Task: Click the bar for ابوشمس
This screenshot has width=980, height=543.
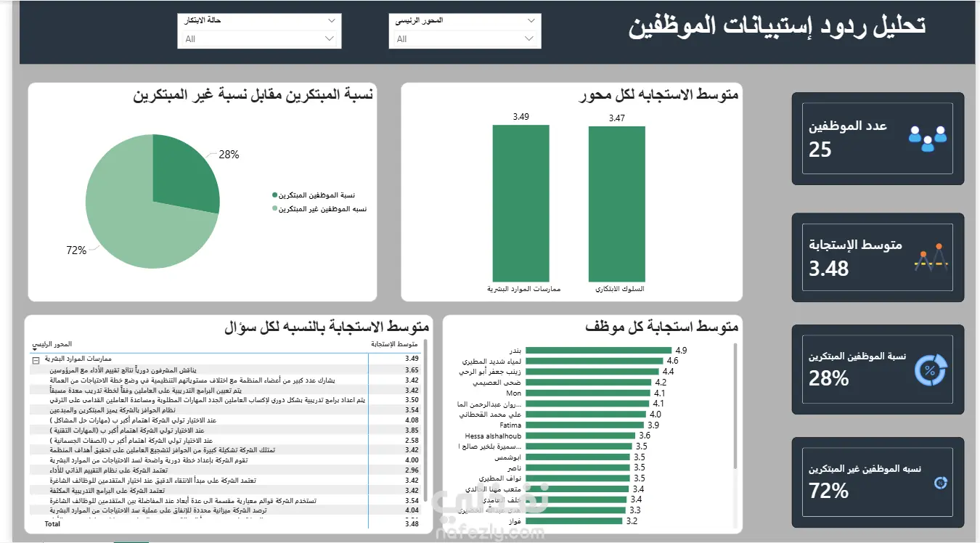Action: click(x=577, y=457)
